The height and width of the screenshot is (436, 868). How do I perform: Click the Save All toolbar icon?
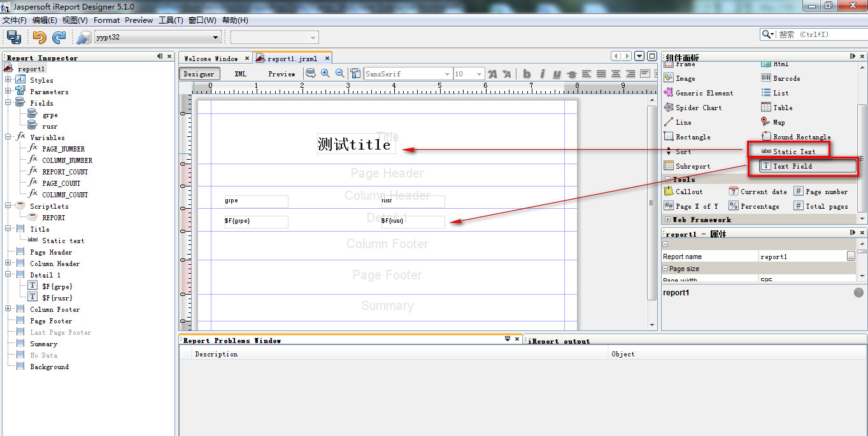(14, 37)
